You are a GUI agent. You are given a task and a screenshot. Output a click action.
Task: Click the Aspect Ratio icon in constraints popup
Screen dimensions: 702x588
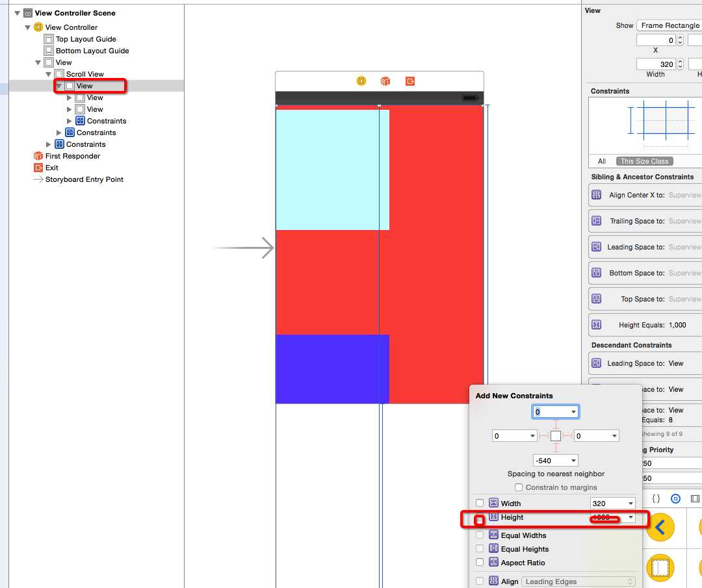pyautogui.click(x=493, y=562)
